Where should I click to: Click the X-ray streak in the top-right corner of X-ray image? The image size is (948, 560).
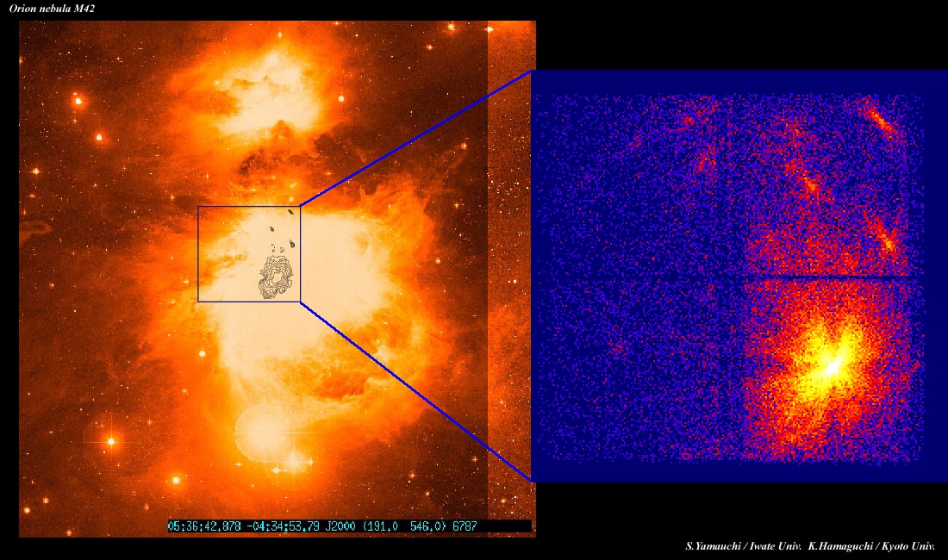pos(882,122)
